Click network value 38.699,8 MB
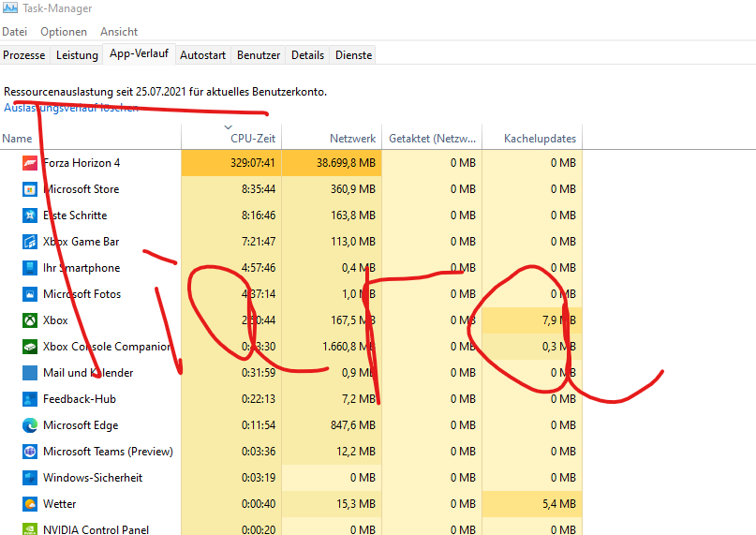Viewport: 756px width, 535px height. (347, 163)
